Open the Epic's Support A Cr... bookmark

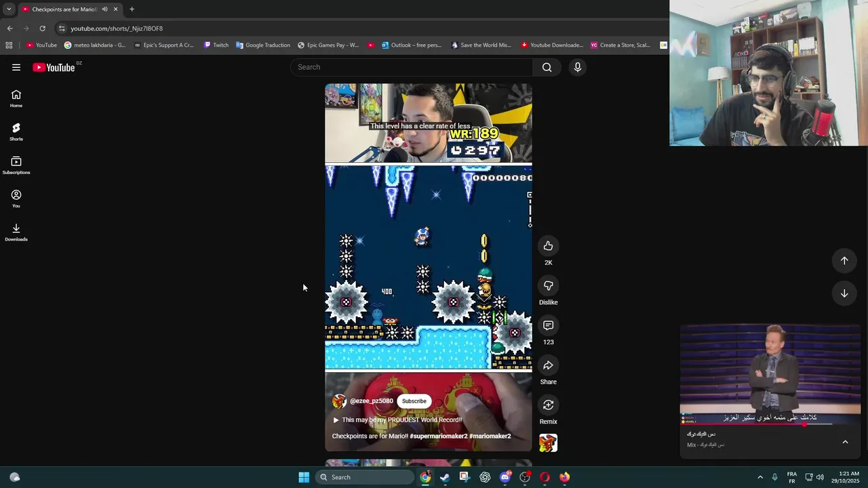163,45
